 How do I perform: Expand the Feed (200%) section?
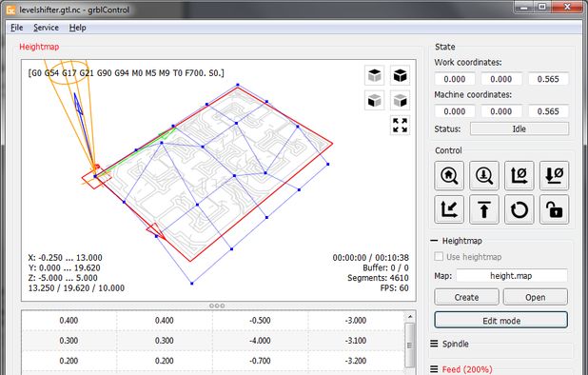[434, 369]
